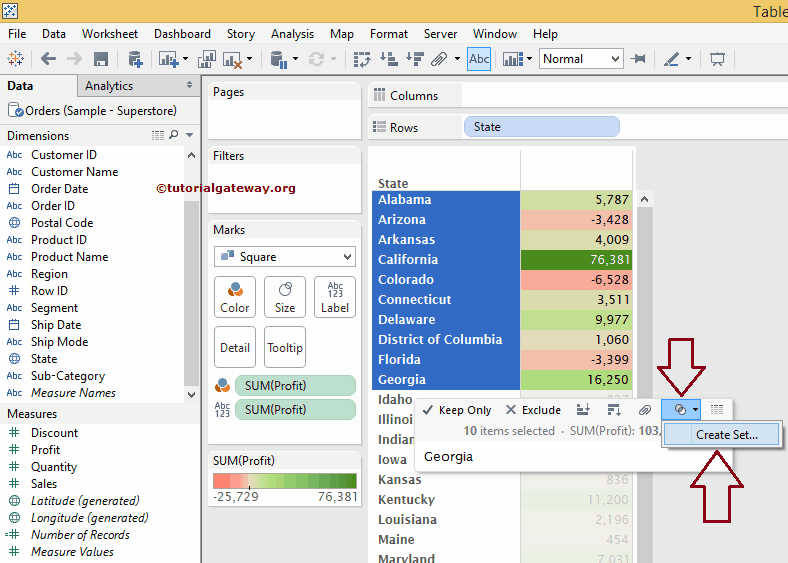Viewport: 788px width, 563px height.
Task: Expand the Dimensions pane options arrow
Action: tap(189, 135)
